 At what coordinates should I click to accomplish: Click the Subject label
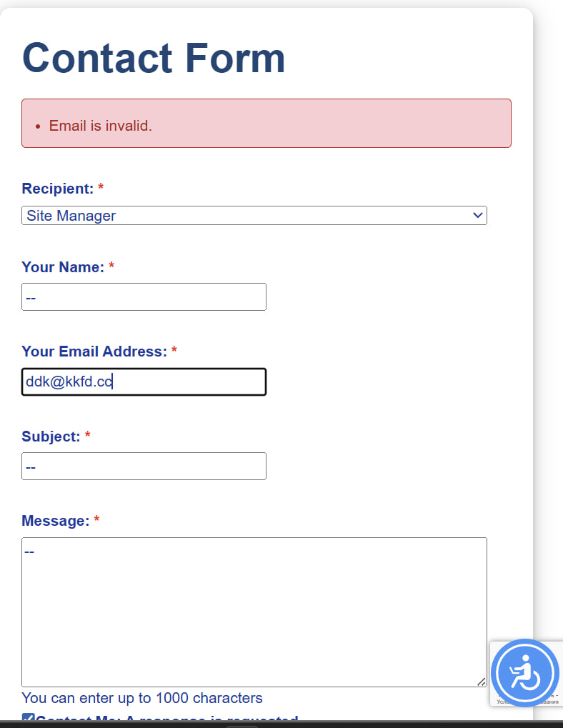point(51,437)
